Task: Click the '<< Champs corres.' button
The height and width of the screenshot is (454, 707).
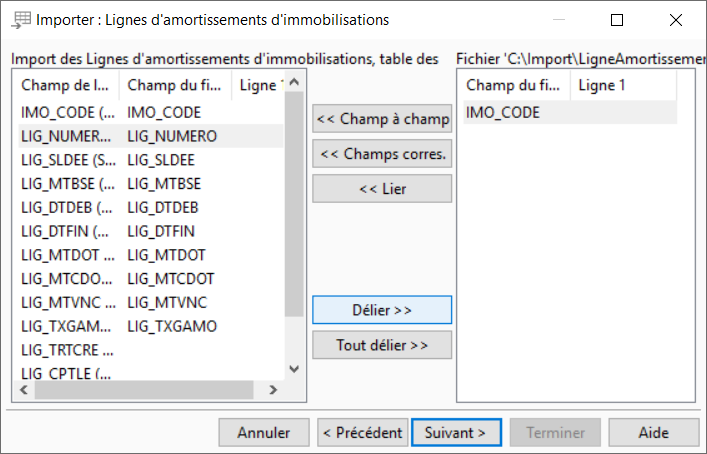Action: [382, 154]
